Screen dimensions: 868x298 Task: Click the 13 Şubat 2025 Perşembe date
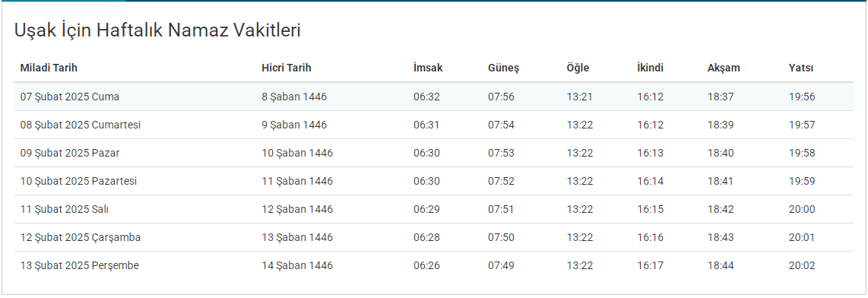click(x=80, y=266)
